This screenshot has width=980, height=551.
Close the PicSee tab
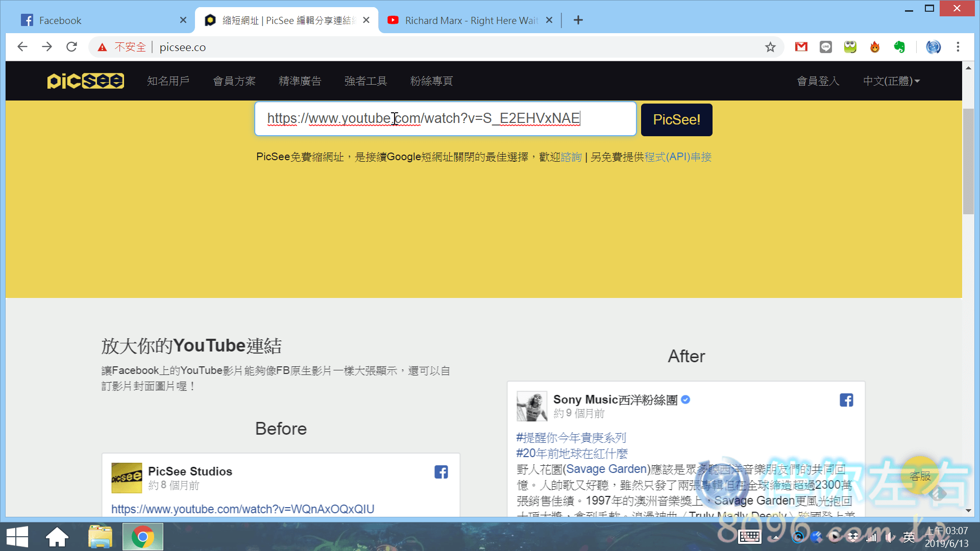coord(366,20)
